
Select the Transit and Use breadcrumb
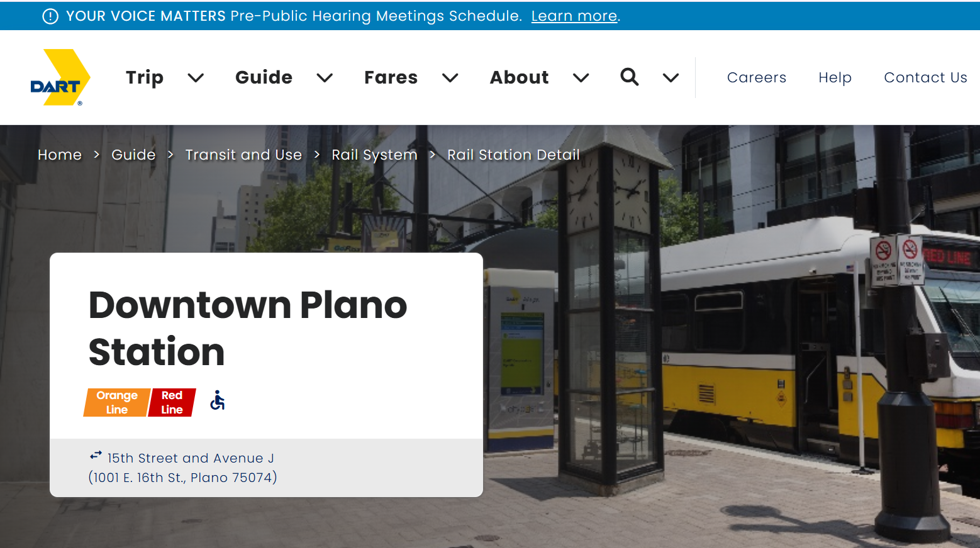tap(243, 155)
